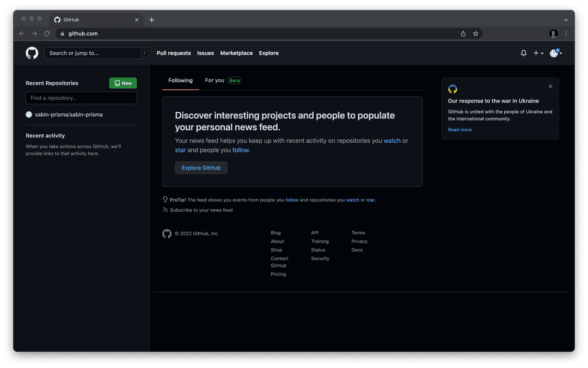Open the sabin-prisma repository avatar icon
Screen dimensions: 588x368
29,114
